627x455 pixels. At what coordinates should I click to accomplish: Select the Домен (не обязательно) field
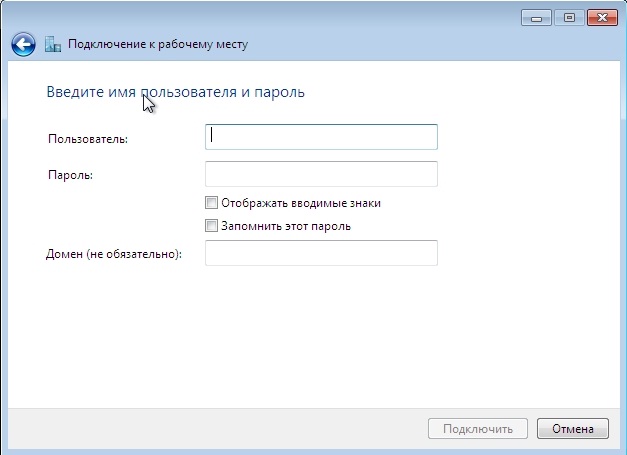(321, 253)
